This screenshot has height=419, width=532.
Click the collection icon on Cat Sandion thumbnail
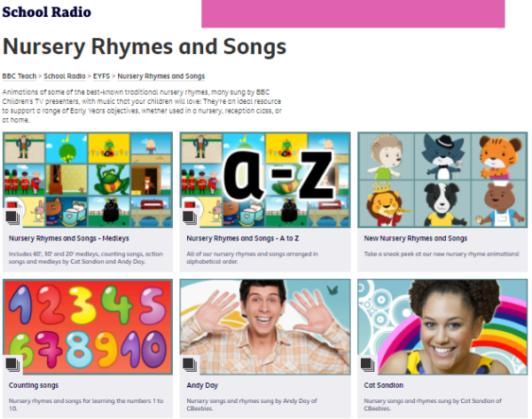point(367,365)
